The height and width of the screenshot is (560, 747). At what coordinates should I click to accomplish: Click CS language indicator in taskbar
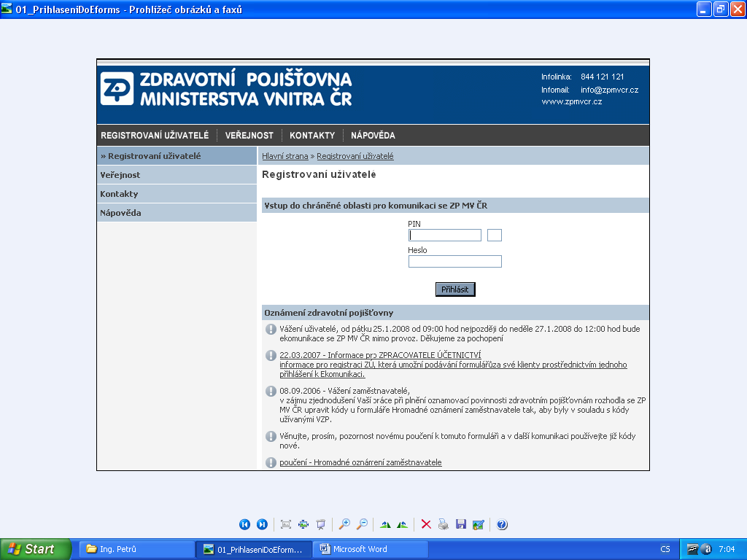(x=665, y=549)
